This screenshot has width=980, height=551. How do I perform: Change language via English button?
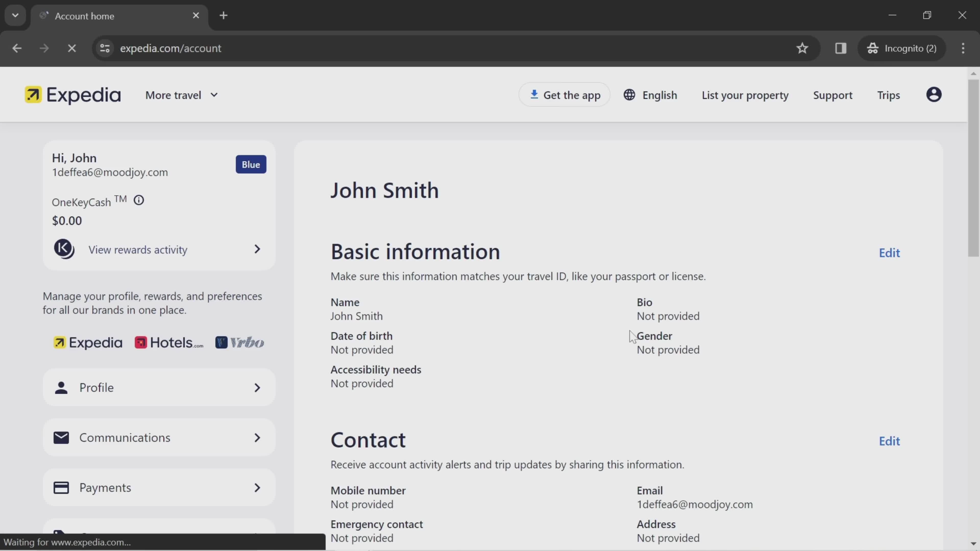(x=651, y=95)
